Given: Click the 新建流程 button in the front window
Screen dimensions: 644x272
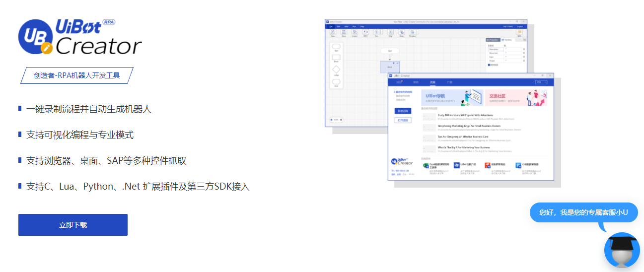Looking at the screenshot, I should coord(403,111).
